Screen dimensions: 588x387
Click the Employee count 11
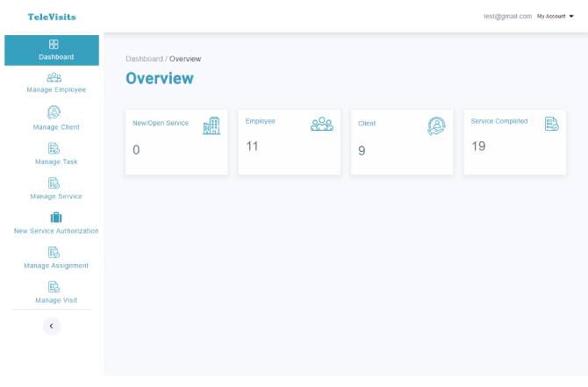252,147
